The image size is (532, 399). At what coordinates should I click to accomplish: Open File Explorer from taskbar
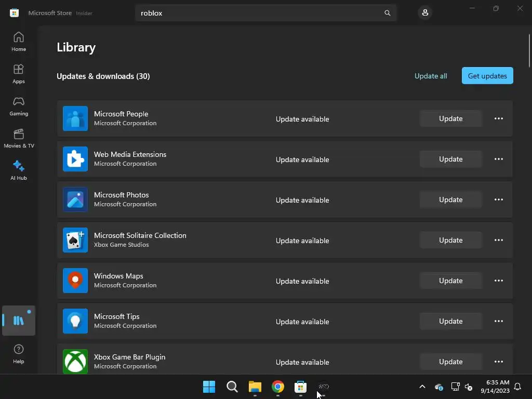click(255, 387)
